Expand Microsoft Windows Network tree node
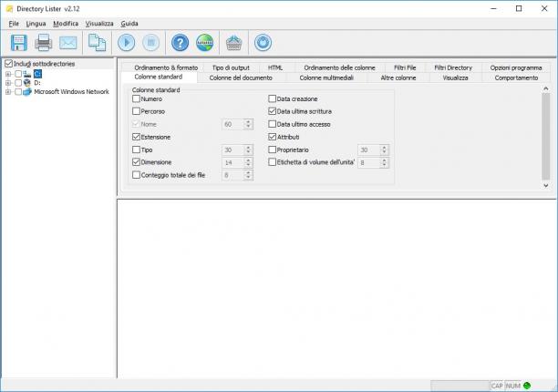Viewport: 558px width, 392px height. [x=8, y=92]
